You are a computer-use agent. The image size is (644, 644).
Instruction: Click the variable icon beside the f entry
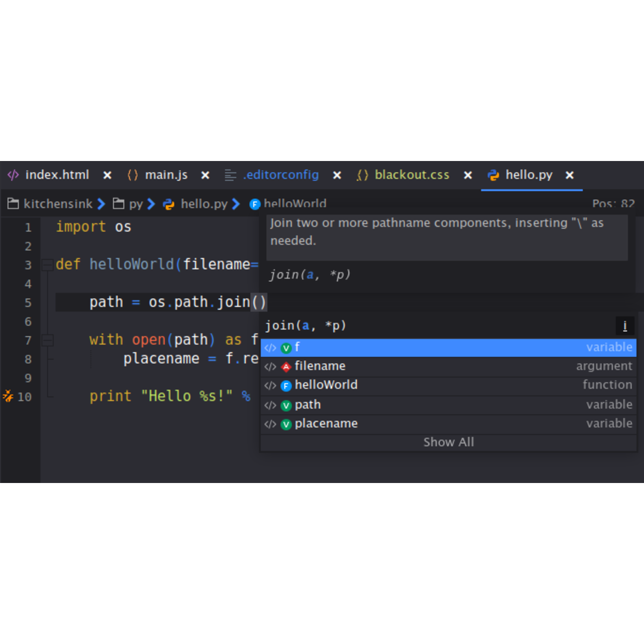coord(286,347)
